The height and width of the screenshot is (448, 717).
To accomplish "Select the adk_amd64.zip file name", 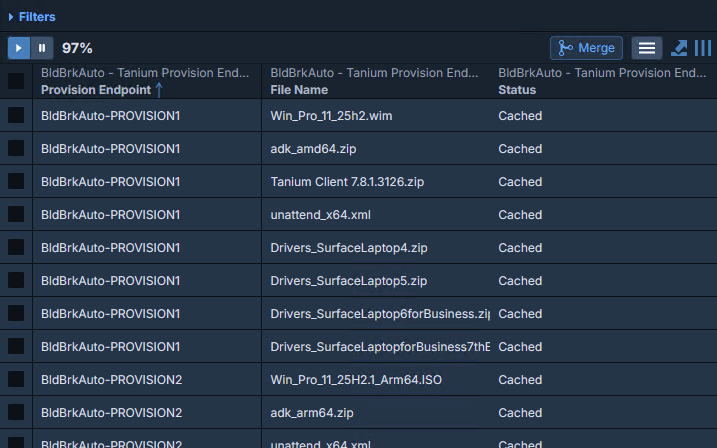I will coord(313,149).
